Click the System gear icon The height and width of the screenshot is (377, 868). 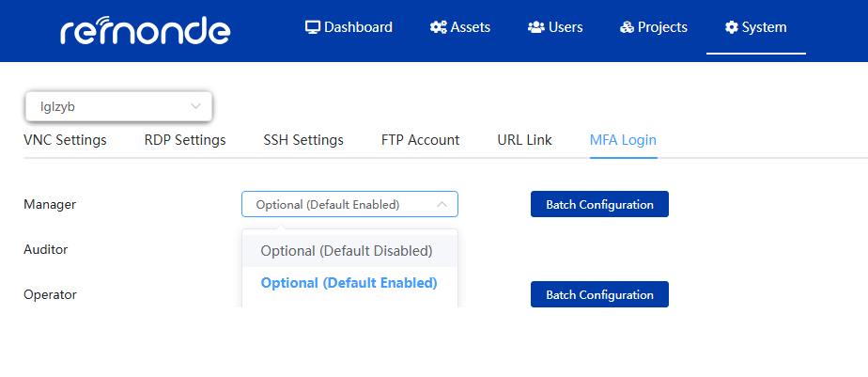[x=732, y=27]
